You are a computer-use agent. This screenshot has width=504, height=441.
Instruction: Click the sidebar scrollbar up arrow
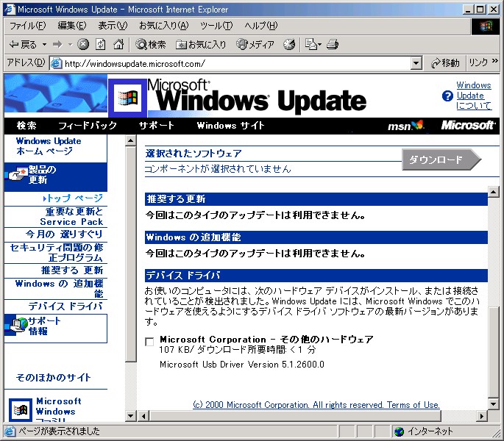(130, 140)
